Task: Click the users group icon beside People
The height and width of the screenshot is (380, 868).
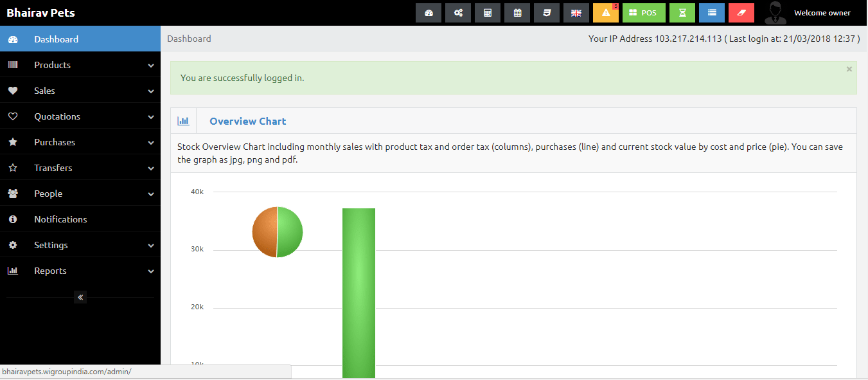Action: tap(13, 194)
